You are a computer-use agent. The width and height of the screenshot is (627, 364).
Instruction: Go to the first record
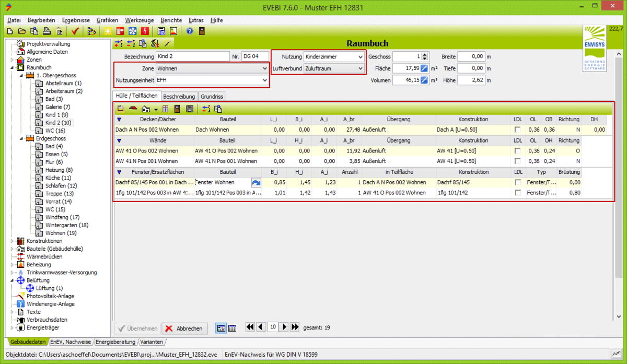click(250, 327)
